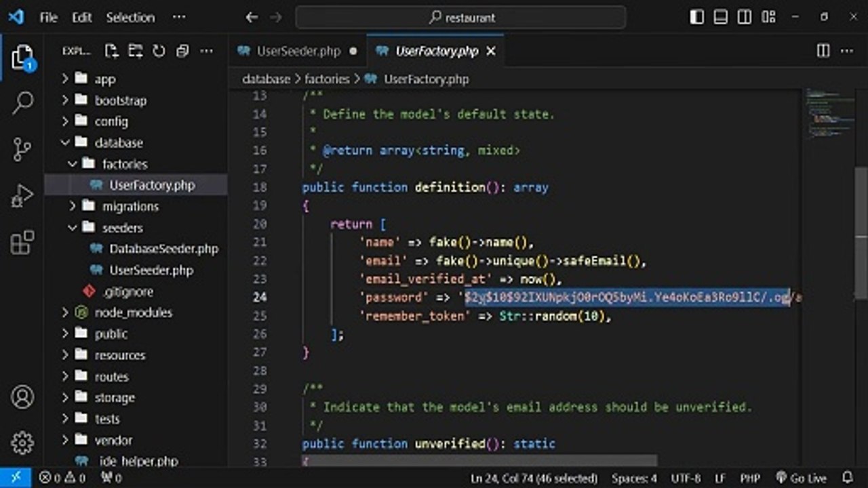This screenshot has height=488, width=868.
Task: Customize layout from title bar icon
Action: pos(768,18)
